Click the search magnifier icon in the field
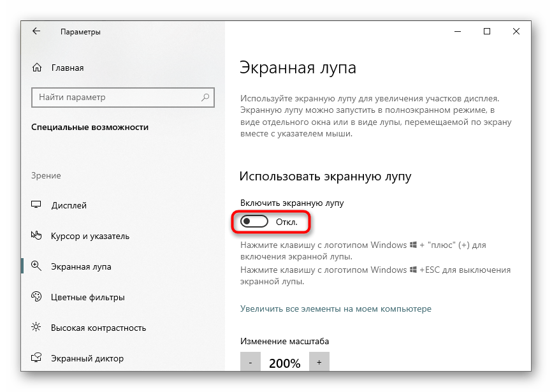Viewport: 552px width, 392px height. pos(205,97)
